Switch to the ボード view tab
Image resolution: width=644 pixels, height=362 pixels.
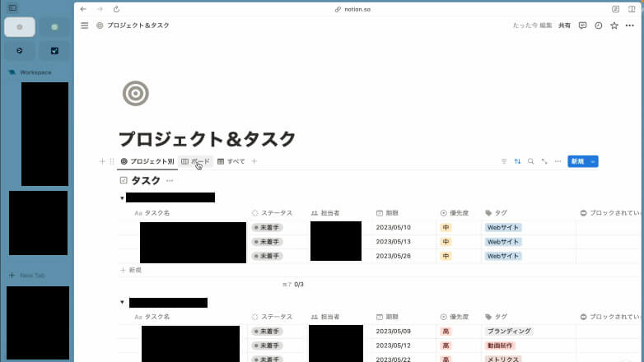click(x=195, y=161)
